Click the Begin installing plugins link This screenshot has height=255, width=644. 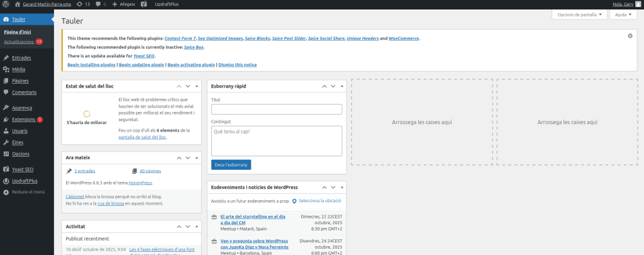coord(91,65)
